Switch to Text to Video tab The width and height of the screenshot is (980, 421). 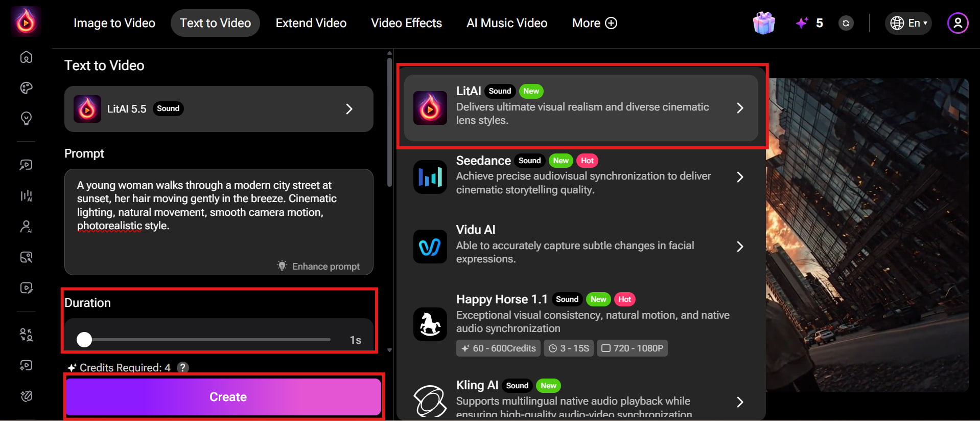(215, 23)
